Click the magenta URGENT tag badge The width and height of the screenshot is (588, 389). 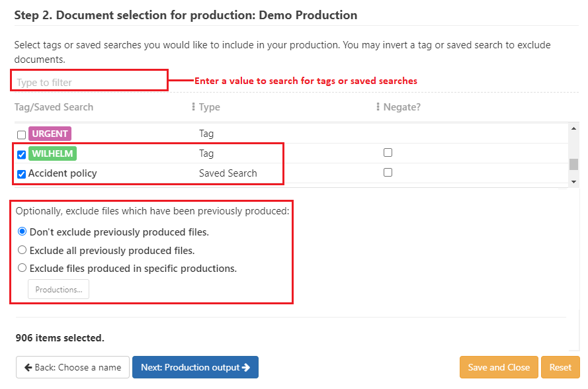pyautogui.click(x=50, y=134)
